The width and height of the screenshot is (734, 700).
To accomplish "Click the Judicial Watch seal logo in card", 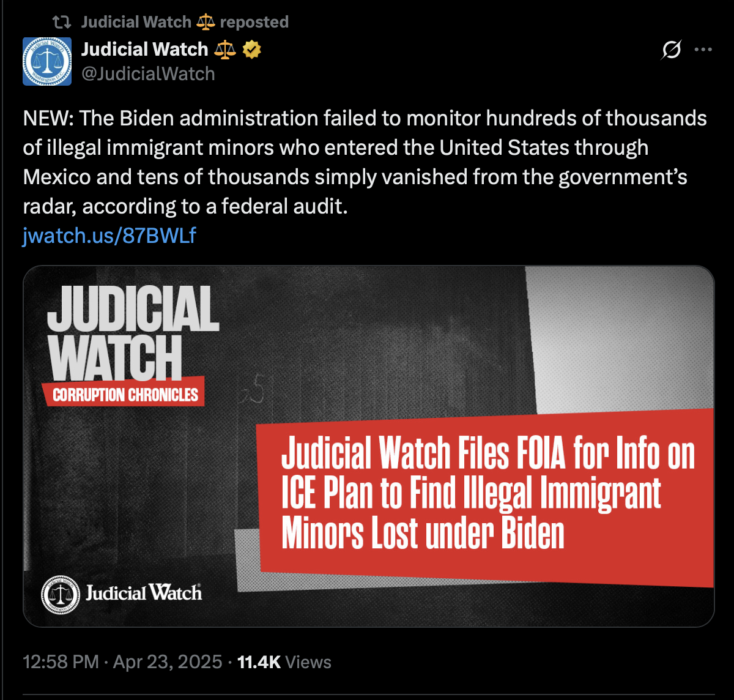I will (61, 594).
